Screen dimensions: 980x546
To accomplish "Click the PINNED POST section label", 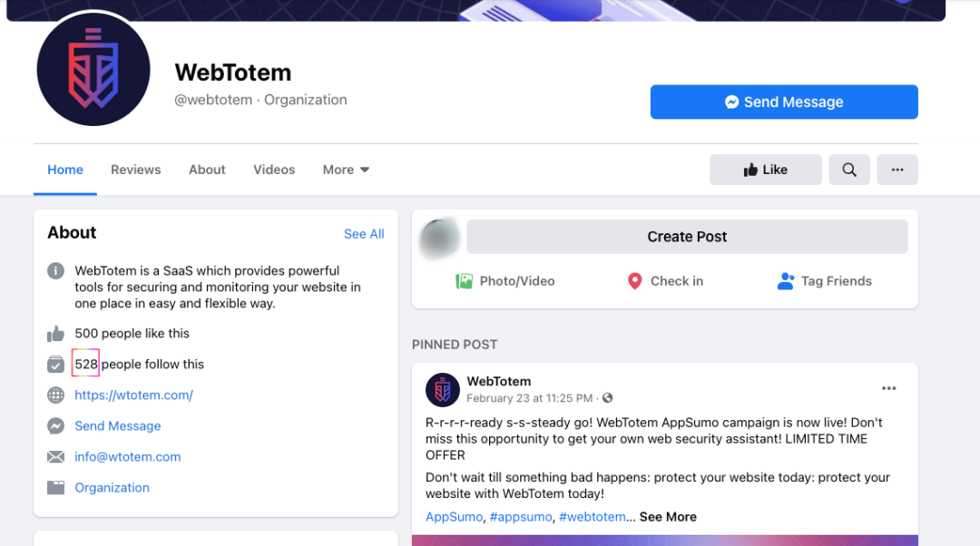I will coord(455,345).
